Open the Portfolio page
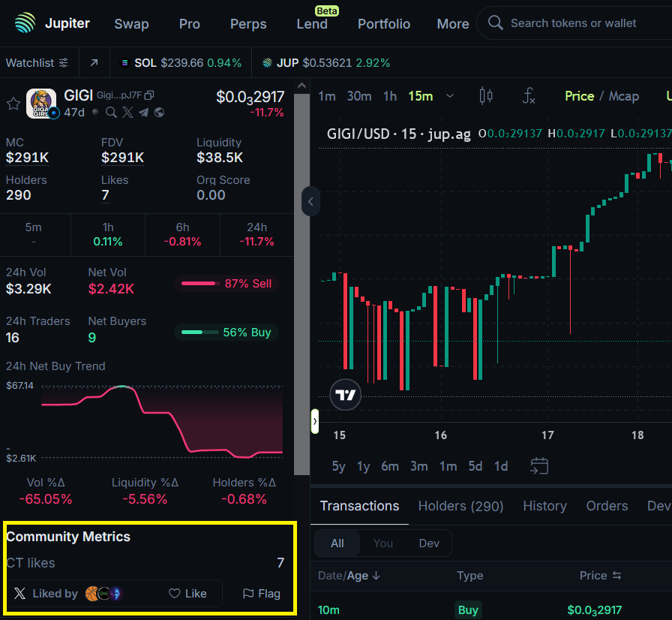 pos(384,23)
